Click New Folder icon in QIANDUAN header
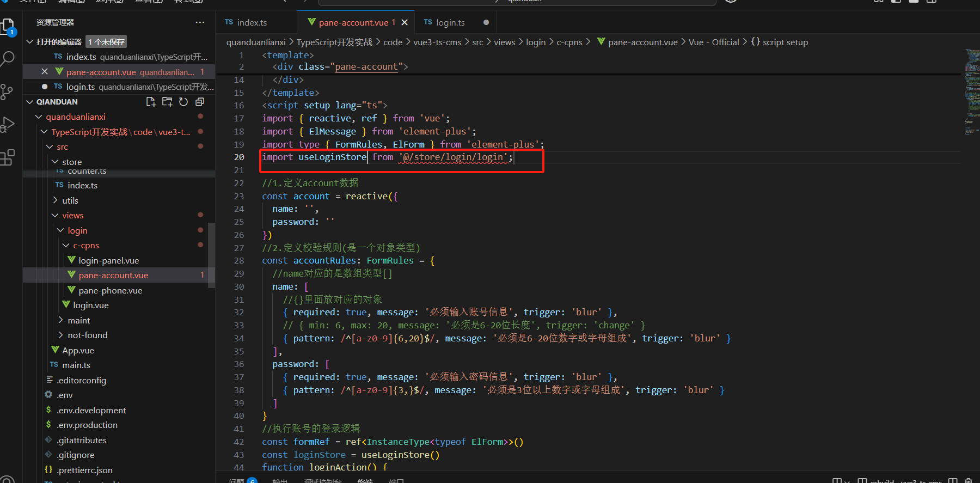Viewport: 980px width, 483px height. coord(167,102)
